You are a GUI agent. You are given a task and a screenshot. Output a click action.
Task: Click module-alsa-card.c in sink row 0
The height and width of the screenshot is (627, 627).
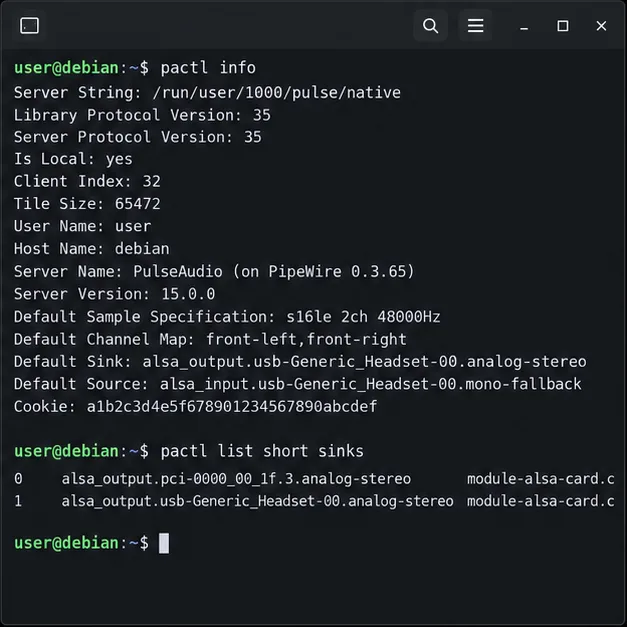click(541, 479)
